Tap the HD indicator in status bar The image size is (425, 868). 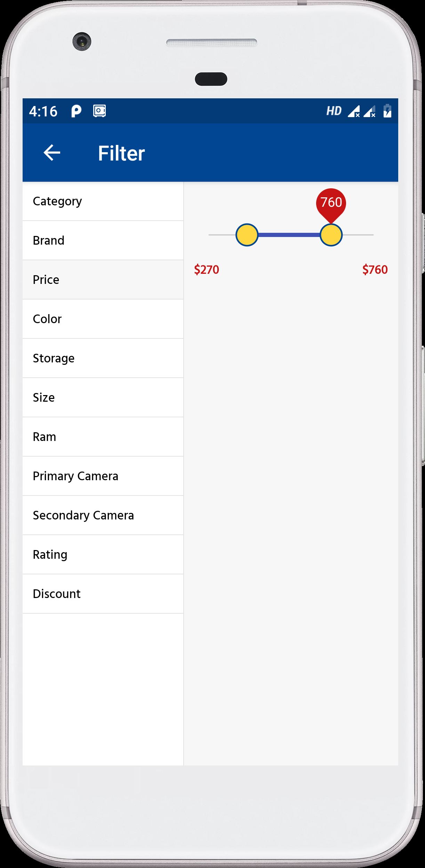pos(334,111)
